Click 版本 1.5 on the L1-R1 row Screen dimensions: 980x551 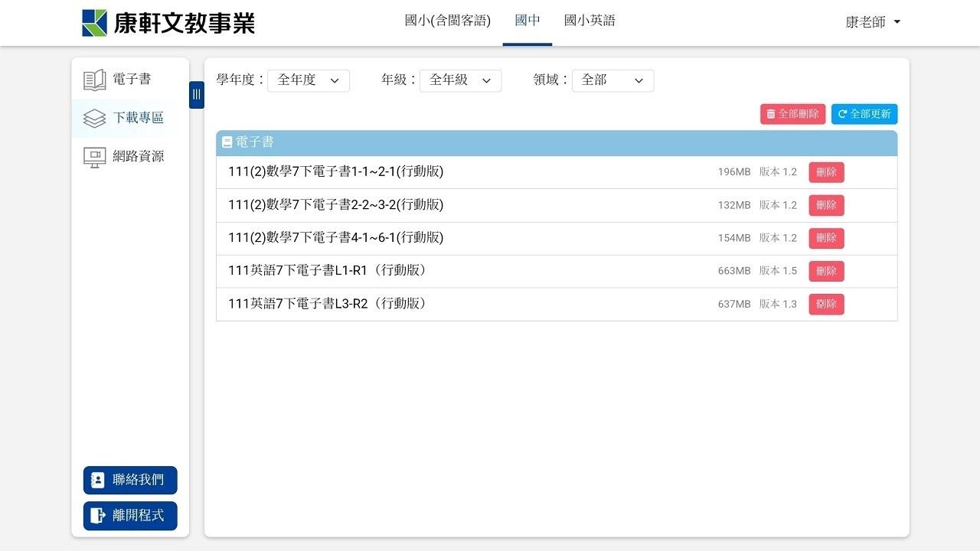click(778, 271)
